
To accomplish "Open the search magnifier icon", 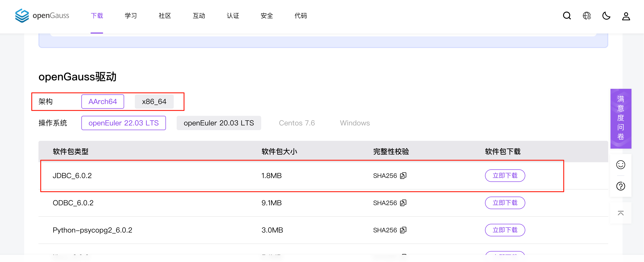I will coord(567,16).
